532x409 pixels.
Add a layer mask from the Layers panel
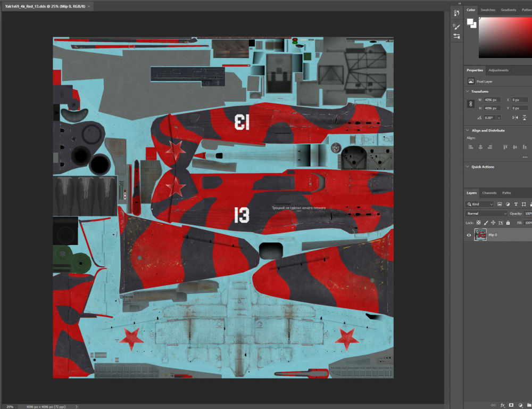[511, 405]
